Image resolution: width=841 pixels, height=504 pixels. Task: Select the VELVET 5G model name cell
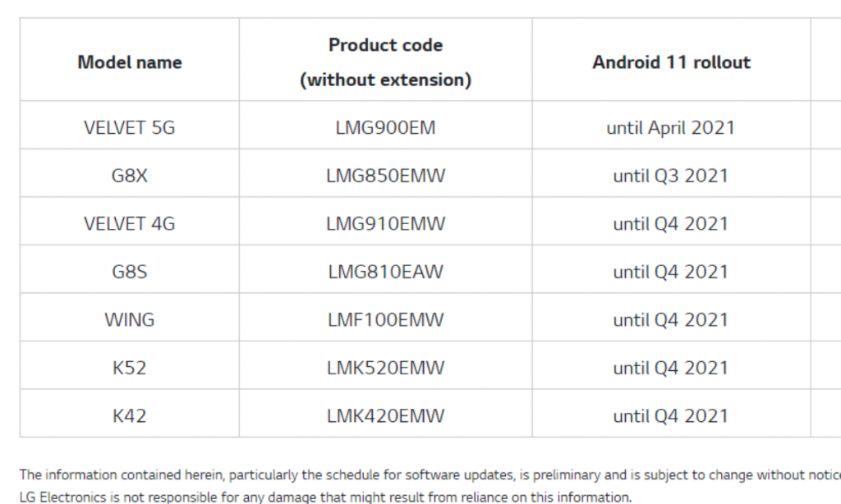coord(130,127)
